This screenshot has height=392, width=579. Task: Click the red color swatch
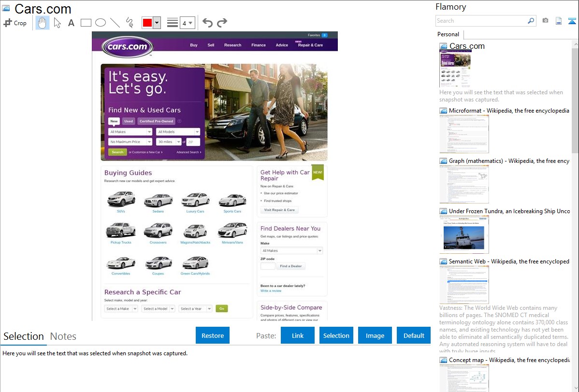(147, 23)
